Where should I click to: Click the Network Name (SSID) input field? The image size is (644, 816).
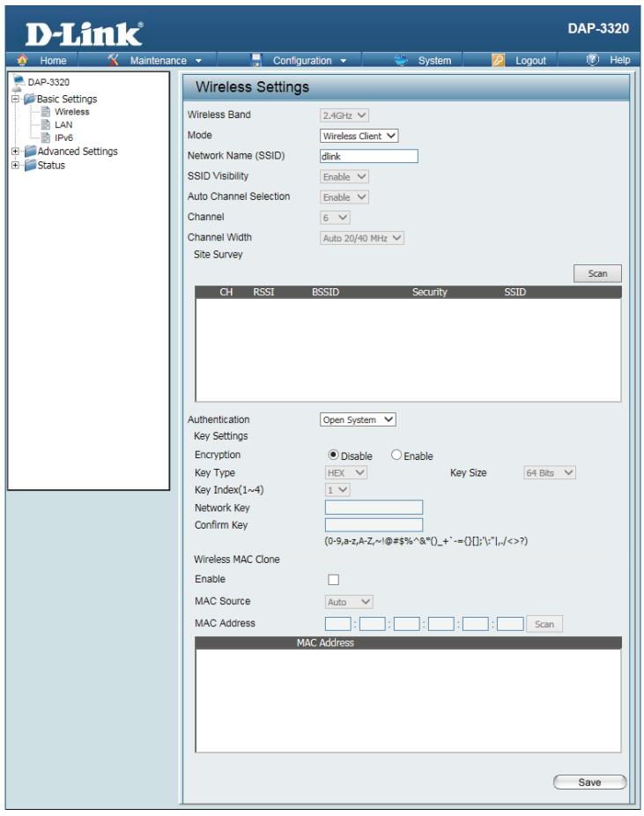(x=369, y=156)
